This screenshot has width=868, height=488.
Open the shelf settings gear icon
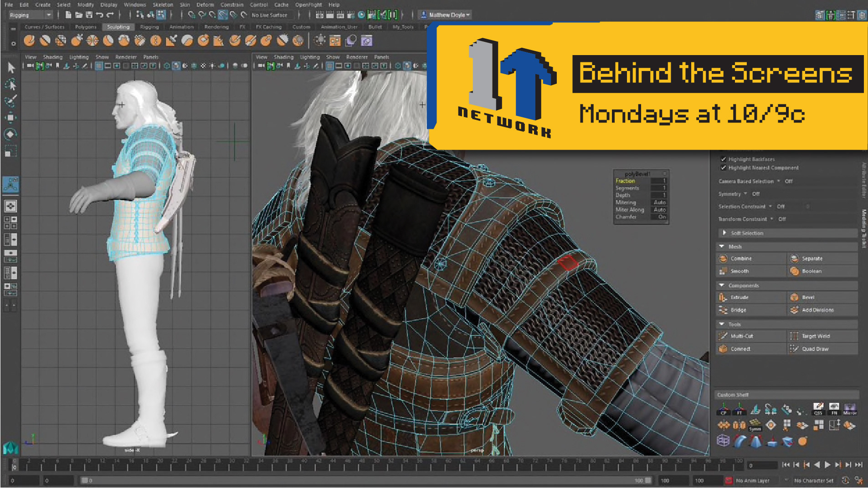pos(13,44)
